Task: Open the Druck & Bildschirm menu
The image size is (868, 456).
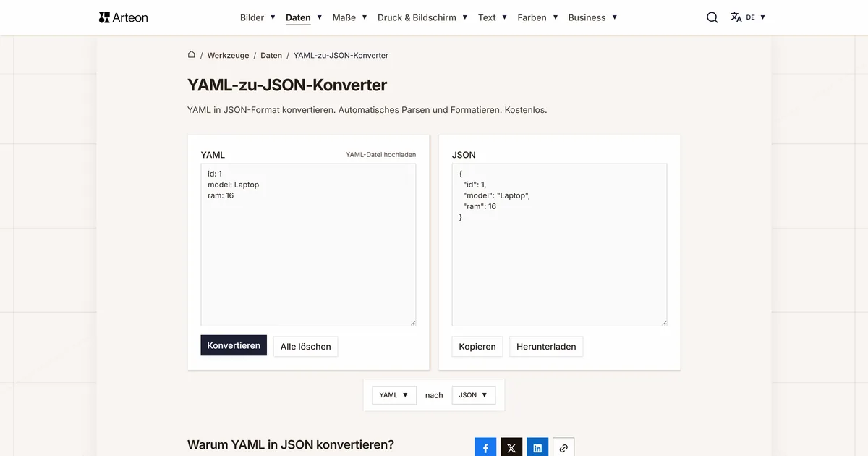Action: (x=417, y=17)
